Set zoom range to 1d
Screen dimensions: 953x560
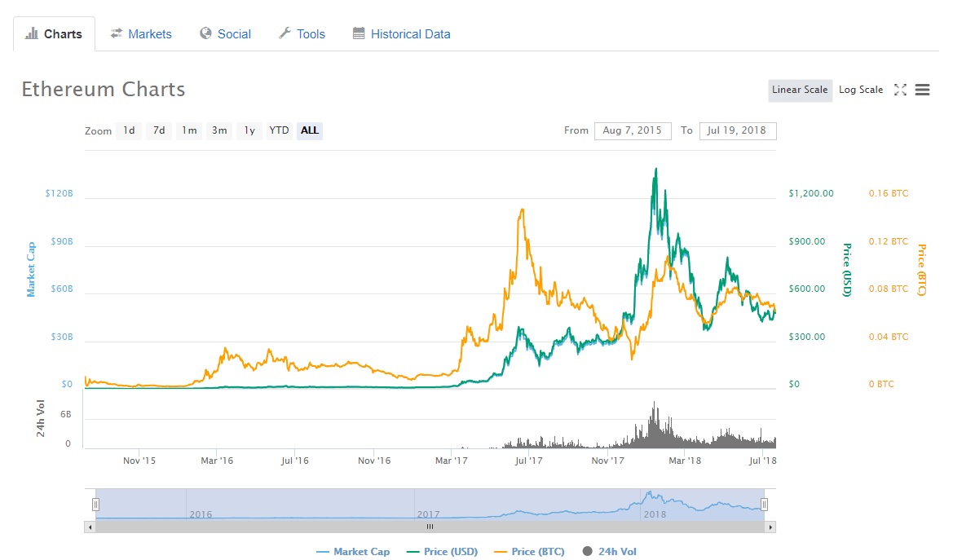point(129,130)
